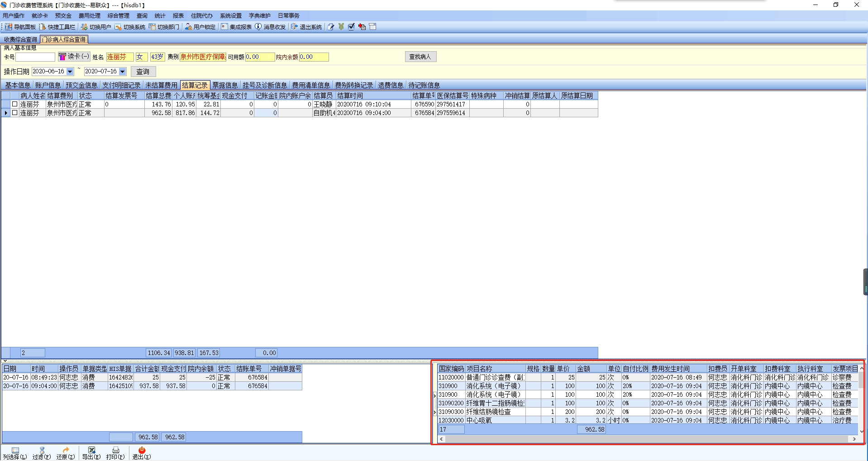
Task: Switch to the 票据信息 tab
Action: coord(225,85)
